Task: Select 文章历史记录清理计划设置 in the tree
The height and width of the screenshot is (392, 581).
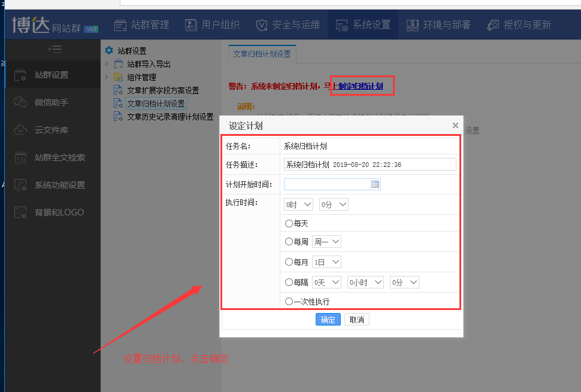Action: [170, 117]
